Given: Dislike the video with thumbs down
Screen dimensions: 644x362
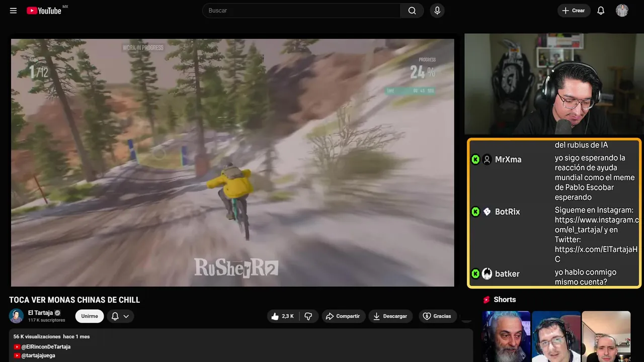Looking at the screenshot, I should tap(308, 316).
